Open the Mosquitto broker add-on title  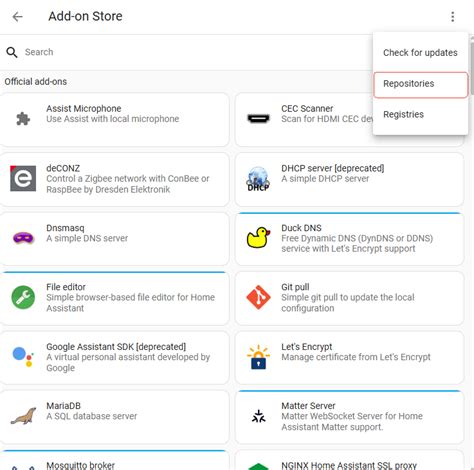click(80, 465)
